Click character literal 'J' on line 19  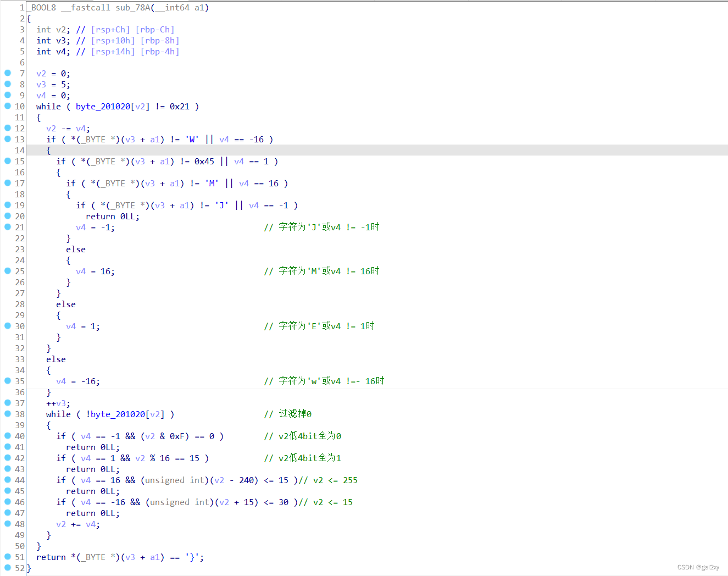(221, 206)
